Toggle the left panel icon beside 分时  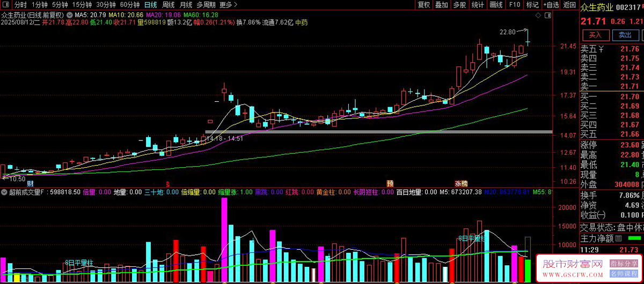click(x=6, y=5)
